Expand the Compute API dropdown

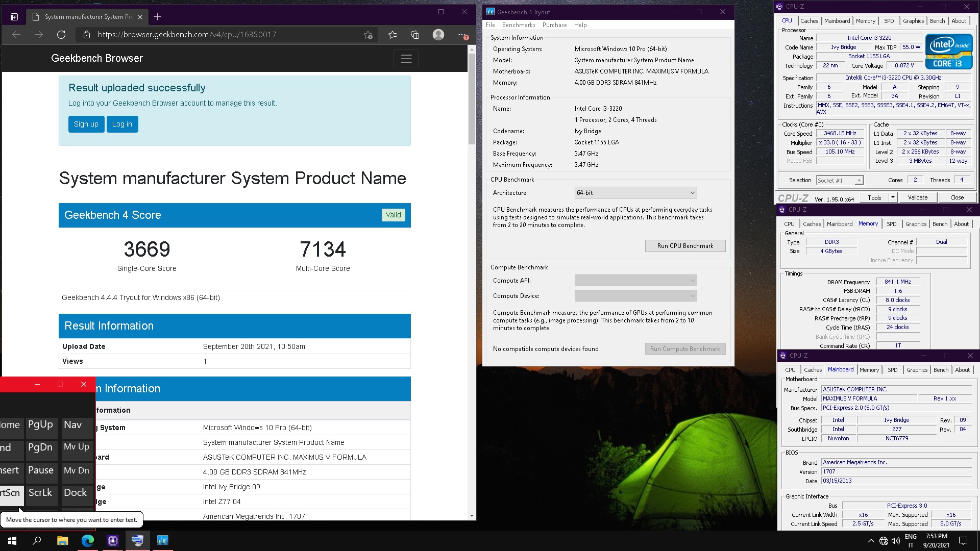(635, 281)
